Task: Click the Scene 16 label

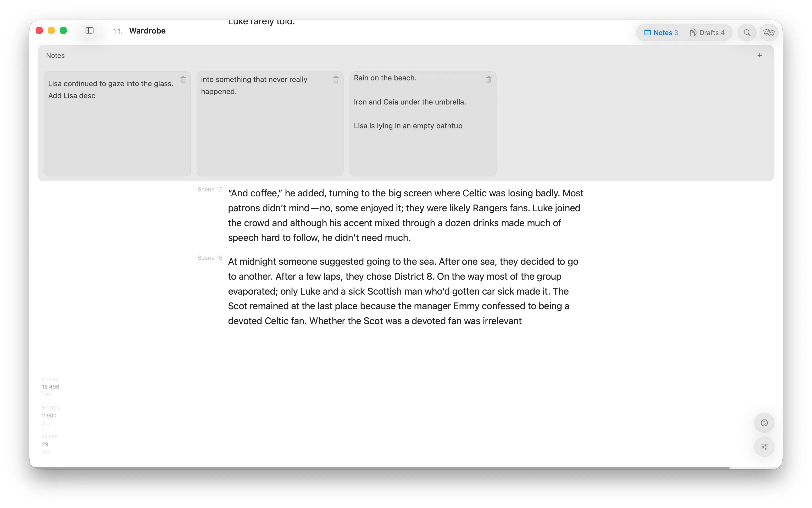Action: [210, 258]
